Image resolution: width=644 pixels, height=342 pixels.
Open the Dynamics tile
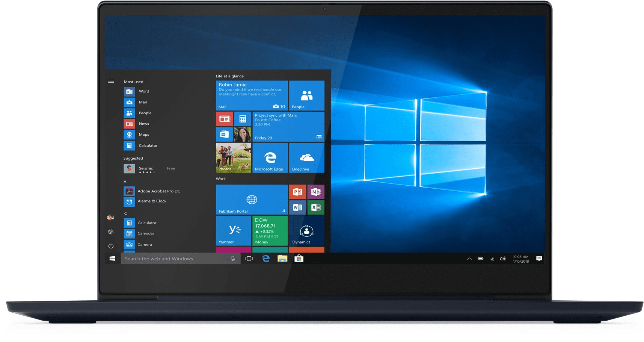click(307, 231)
